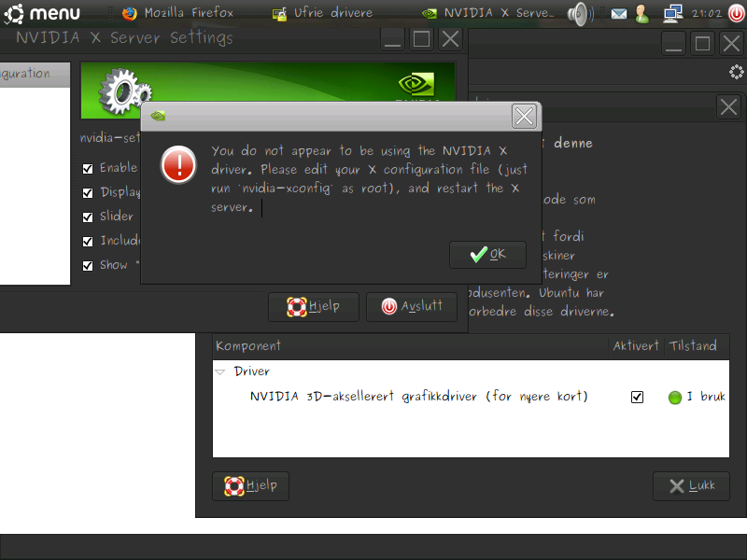Image resolution: width=747 pixels, height=560 pixels.
Task: Maximize the NVIDIA X Server Settings window
Action: [x=422, y=39]
